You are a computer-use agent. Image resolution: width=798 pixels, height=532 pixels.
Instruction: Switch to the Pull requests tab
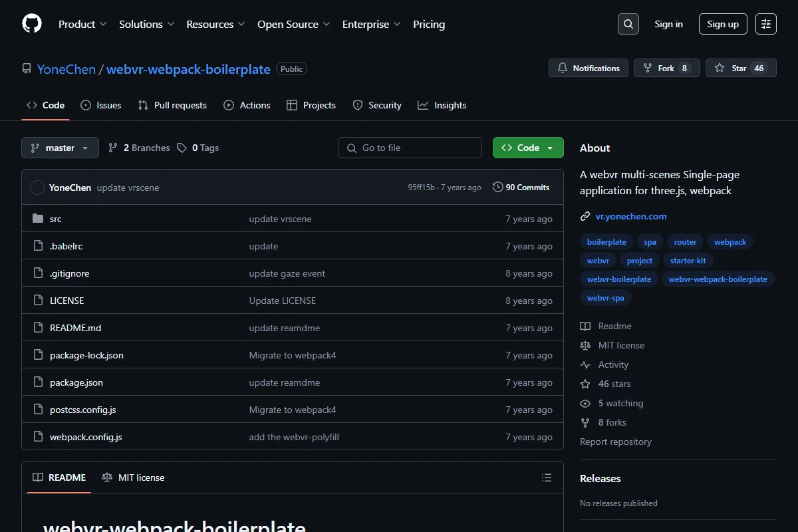(x=172, y=105)
